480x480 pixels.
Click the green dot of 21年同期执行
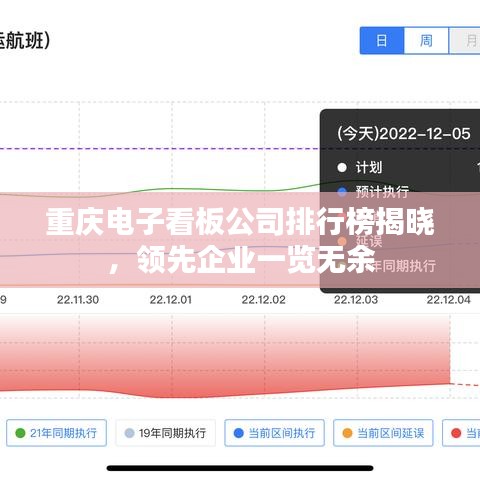20,433
